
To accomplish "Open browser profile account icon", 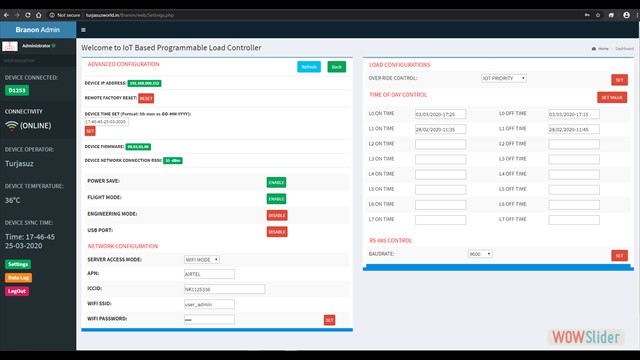I will 627,15.
